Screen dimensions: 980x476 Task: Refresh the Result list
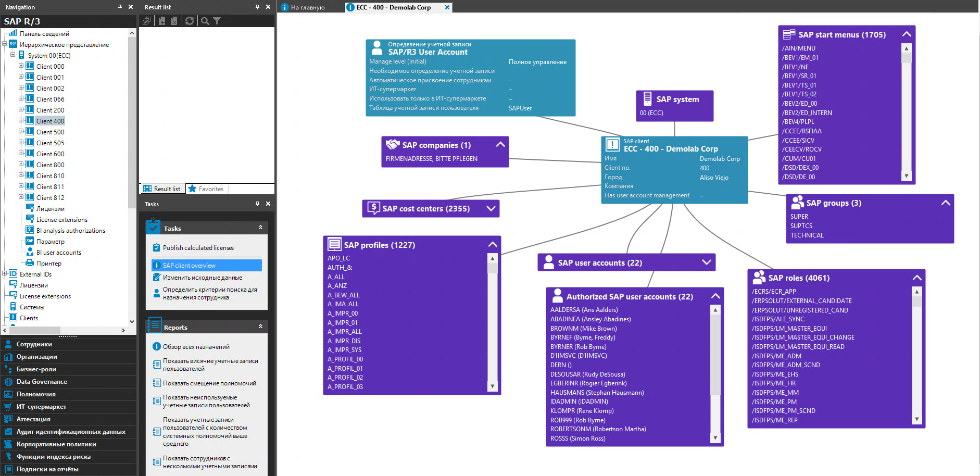[190, 21]
